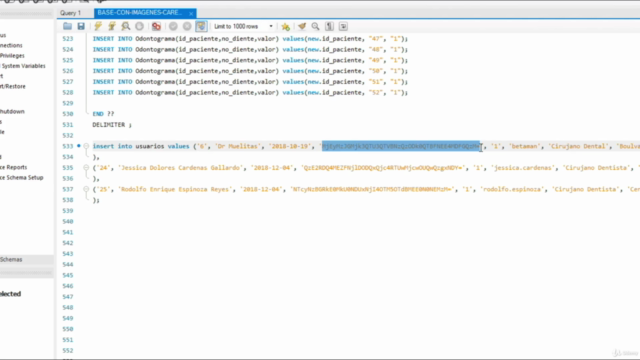The width and height of the screenshot is (640, 360).
Task: Execute the whole script with lightning icon
Action: point(98,27)
